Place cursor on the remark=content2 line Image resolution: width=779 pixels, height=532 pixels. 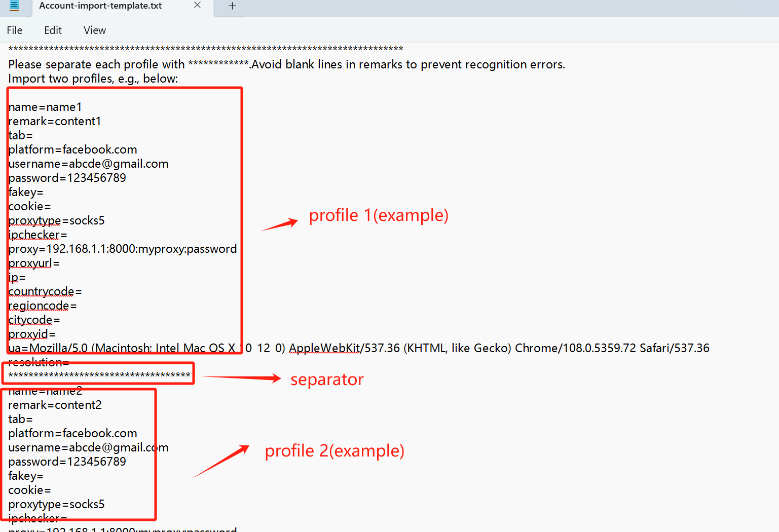(x=55, y=405)
